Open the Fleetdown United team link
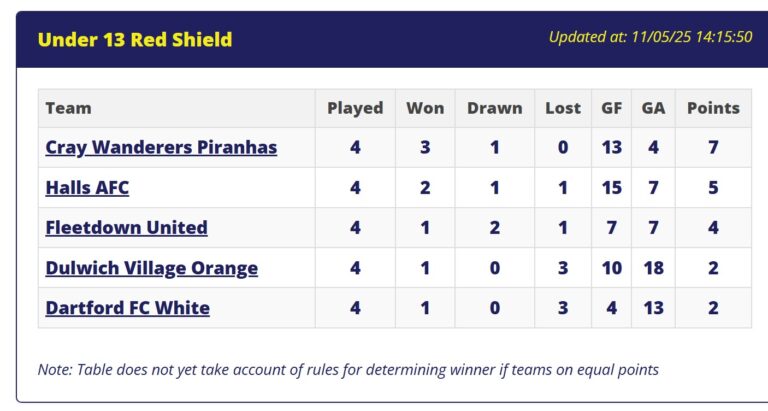This screenshot has height=411, width=768. pos(126,228)
